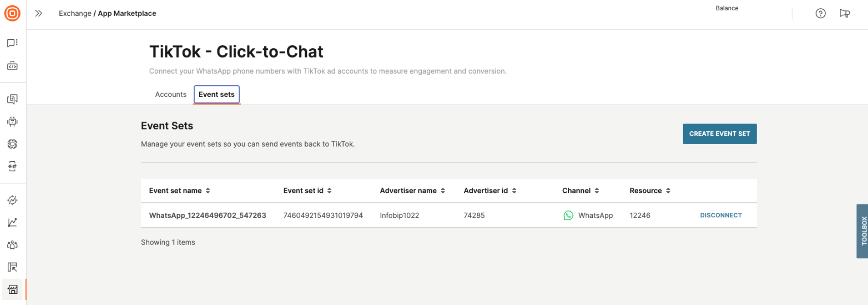Switch to the Accounts tab
Viewport: 868px width, 305px height.
coord(171,94)
